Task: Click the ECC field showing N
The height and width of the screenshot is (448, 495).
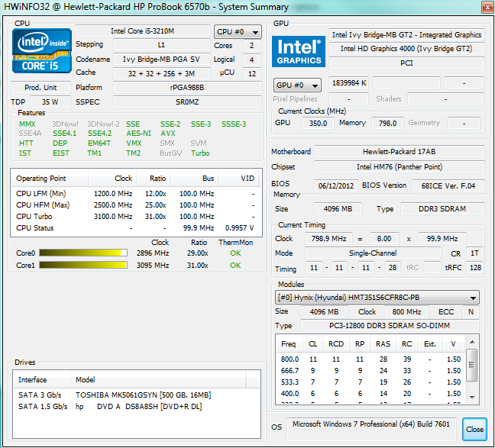Action: [471, 311]
